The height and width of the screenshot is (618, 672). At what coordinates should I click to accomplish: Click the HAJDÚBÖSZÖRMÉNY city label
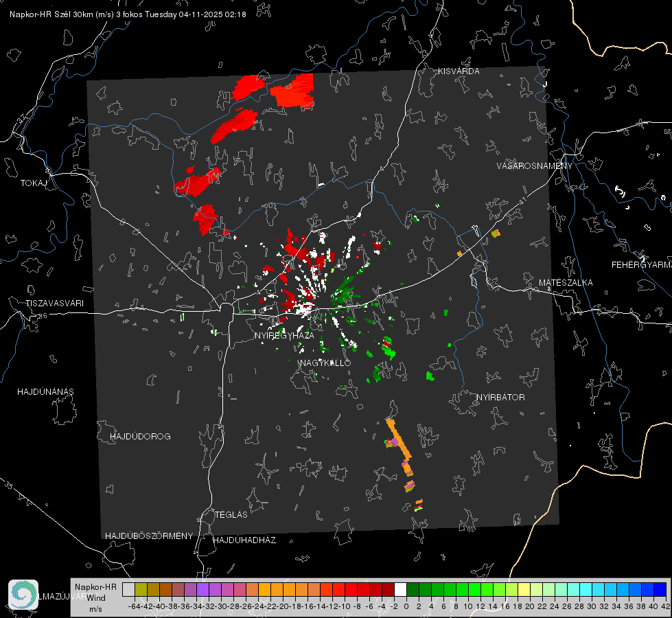(x=149, y=536)
